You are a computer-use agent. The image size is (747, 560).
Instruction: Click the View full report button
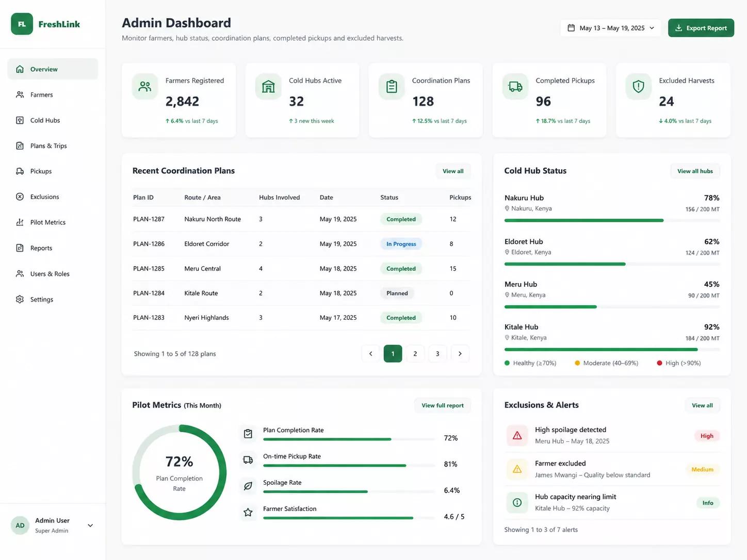(443, 405)
